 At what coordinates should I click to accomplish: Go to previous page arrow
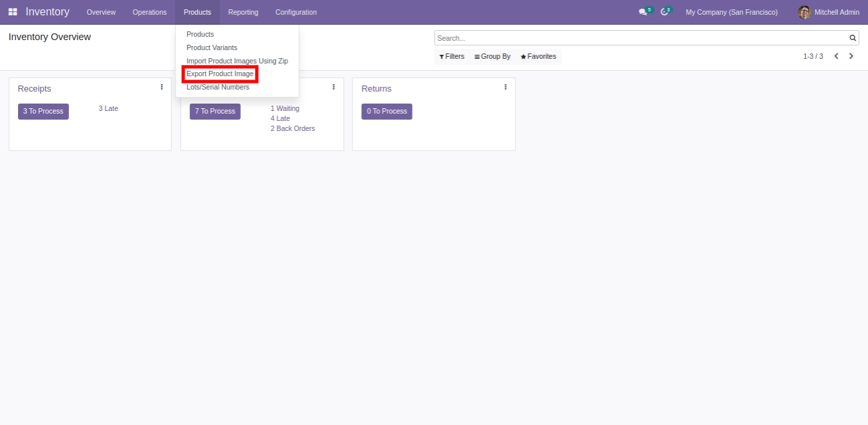836,56
